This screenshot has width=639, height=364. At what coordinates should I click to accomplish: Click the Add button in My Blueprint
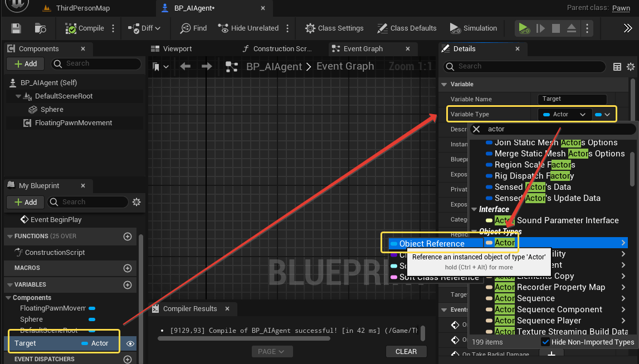(26, 202)
